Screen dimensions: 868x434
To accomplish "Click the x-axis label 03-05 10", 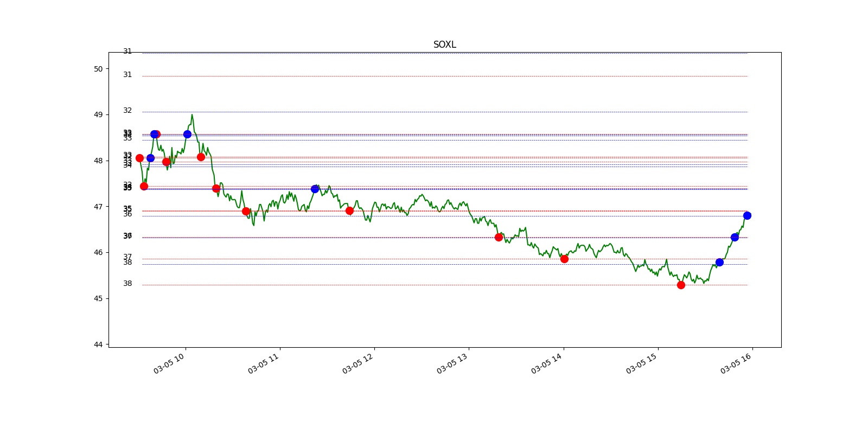I will click(x=169, y=363).
